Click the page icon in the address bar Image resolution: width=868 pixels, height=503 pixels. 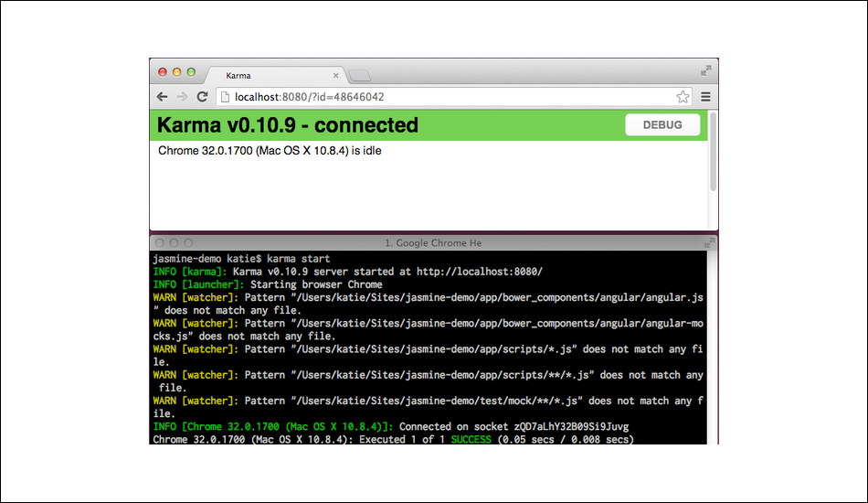226,97
